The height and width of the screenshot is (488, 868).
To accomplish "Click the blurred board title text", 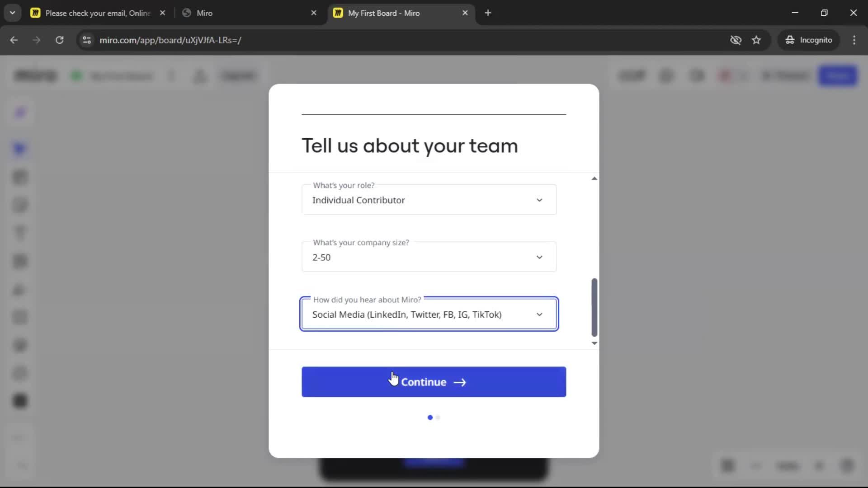I will click(x=121, y=76).
